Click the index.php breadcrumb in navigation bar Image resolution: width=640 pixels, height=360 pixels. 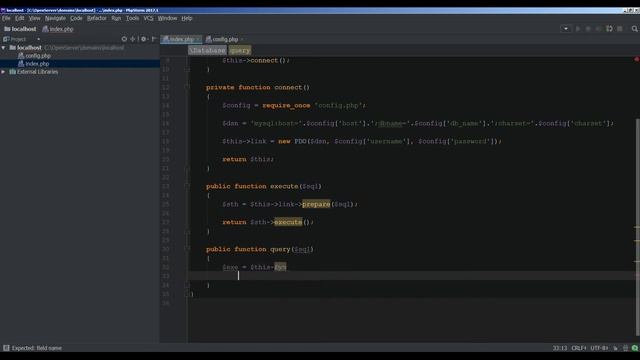click(58, 29)
